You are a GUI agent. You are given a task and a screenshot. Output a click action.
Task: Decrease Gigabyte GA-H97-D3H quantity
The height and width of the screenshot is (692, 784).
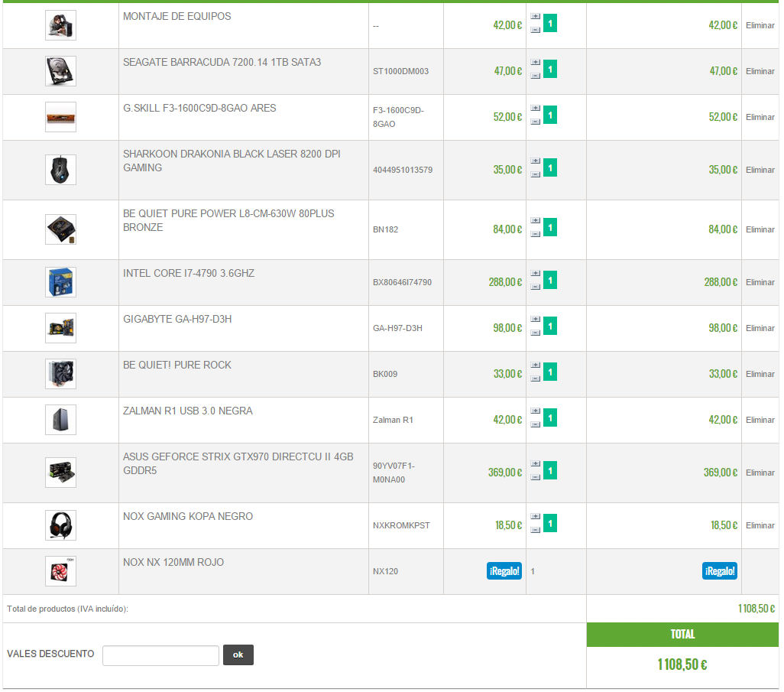coord(535,333)
